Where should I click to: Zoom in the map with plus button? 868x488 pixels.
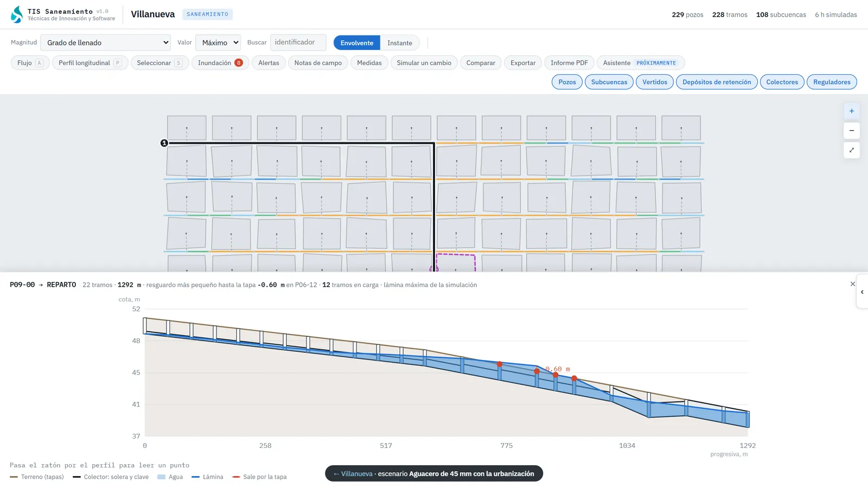[x=852, y=111]
